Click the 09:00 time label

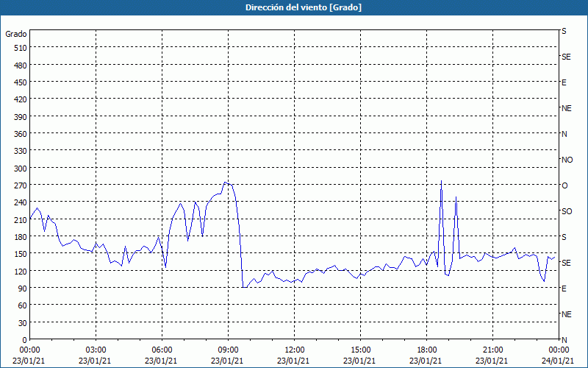pos(228,350)
